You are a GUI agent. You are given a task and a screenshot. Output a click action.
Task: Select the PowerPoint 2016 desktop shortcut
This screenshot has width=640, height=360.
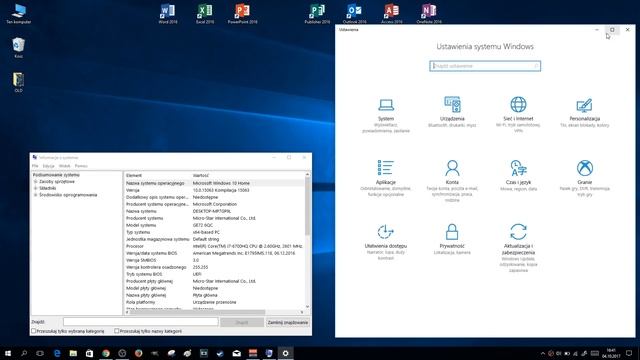pos(242,14)
